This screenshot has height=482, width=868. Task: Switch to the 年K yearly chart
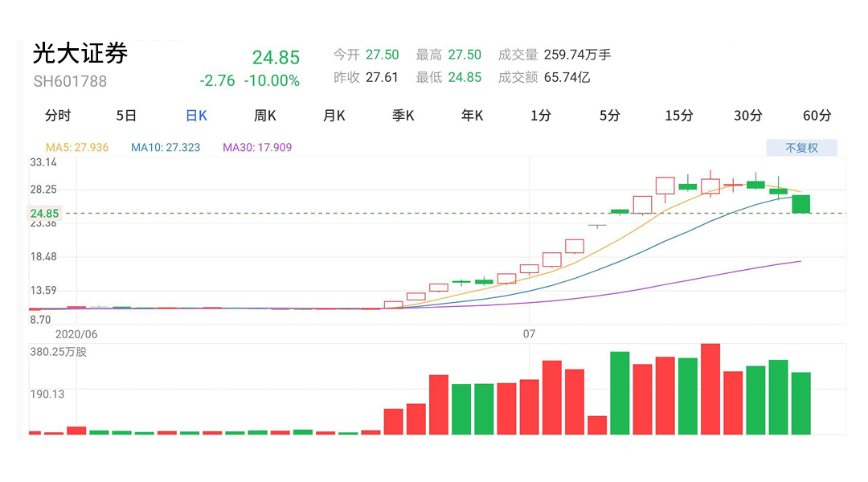(472, 115)
